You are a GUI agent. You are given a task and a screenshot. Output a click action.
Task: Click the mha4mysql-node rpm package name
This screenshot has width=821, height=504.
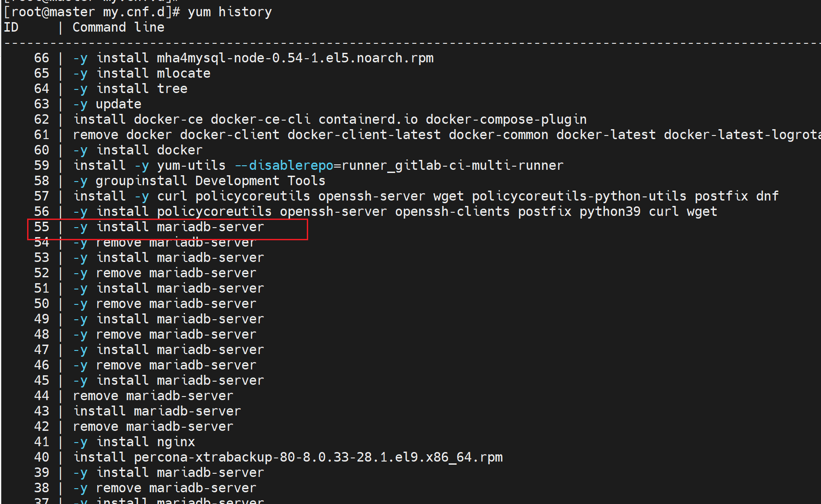(295, 58)
